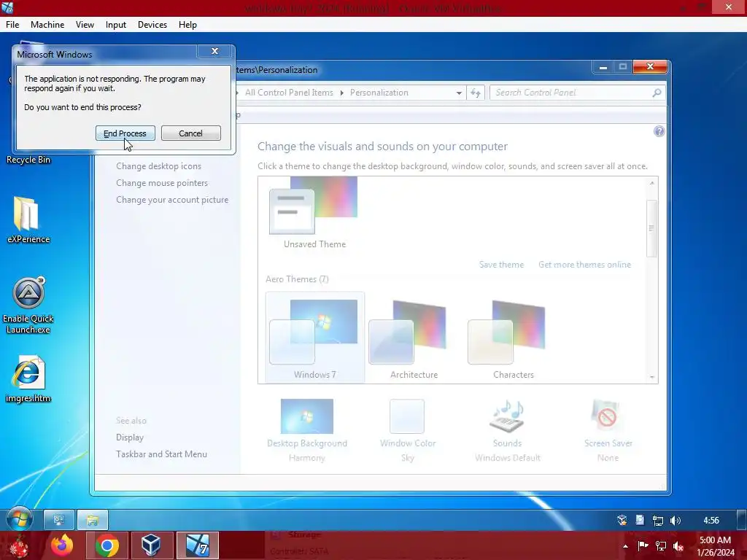Open the Screen Saver None setting

click(x=608, y=430)
